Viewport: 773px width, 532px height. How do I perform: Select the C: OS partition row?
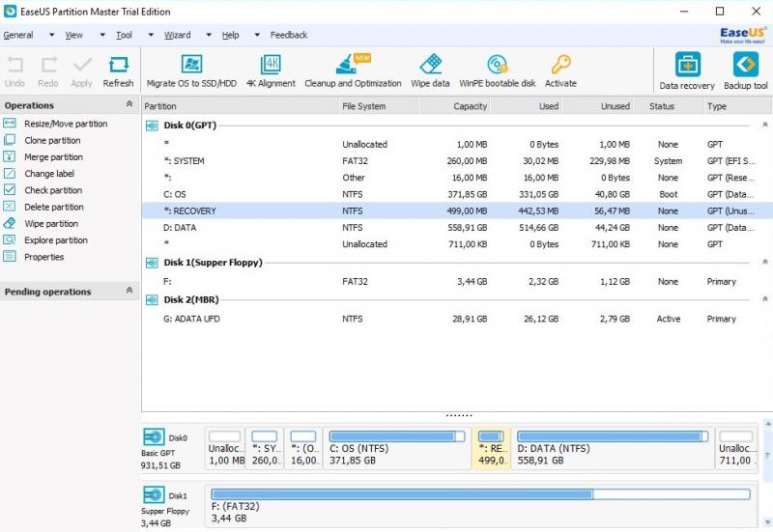[457, 194]
